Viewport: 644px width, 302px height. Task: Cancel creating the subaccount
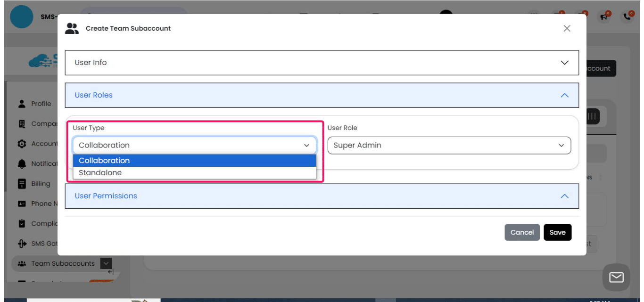click(522, 232)
